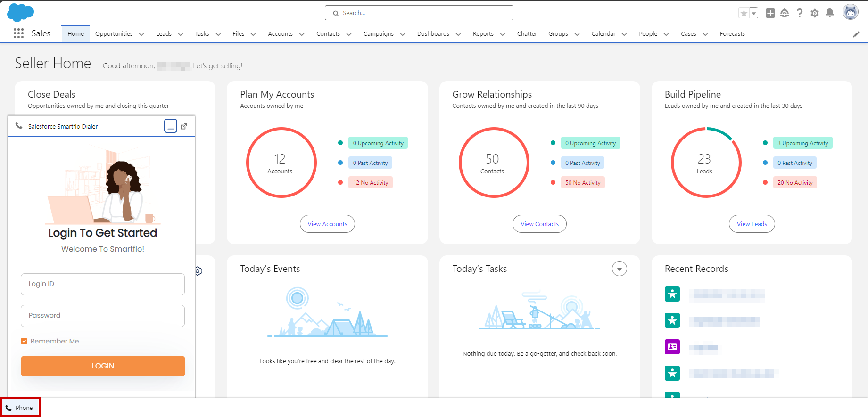
Task: Click the favorites star icon
Action: click(x=744, y=13)
